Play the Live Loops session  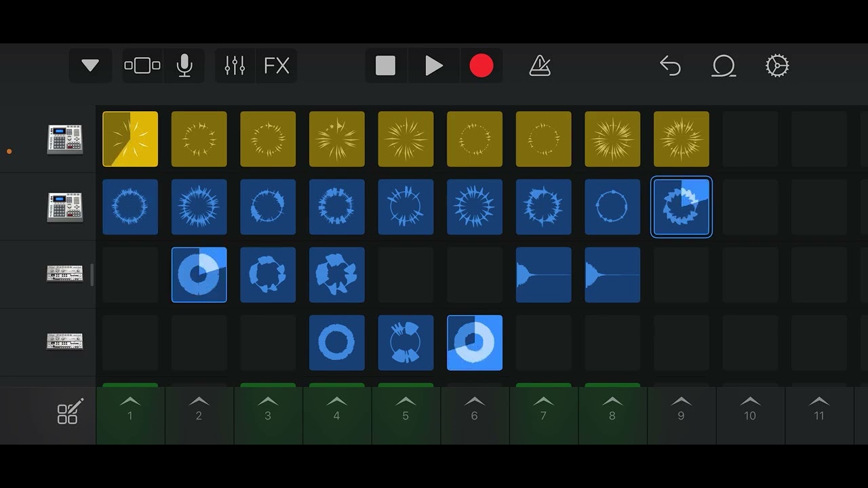(x=434, y=66)
